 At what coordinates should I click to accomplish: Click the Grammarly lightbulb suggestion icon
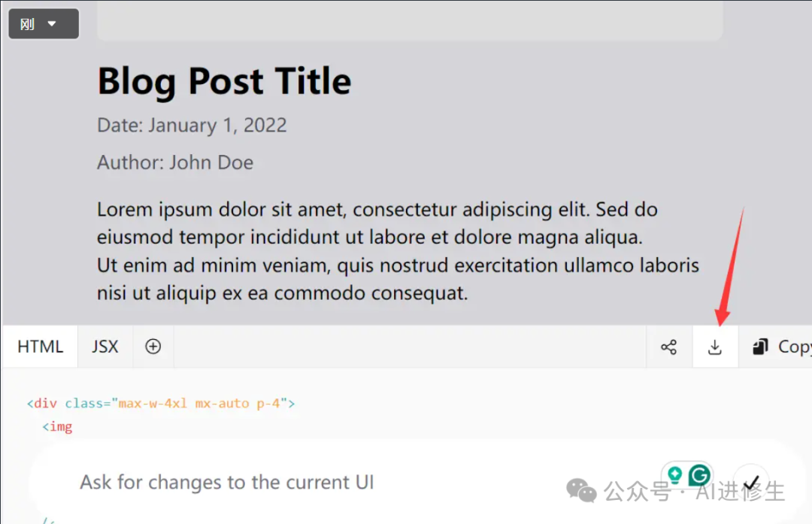(x=674, y=475)
